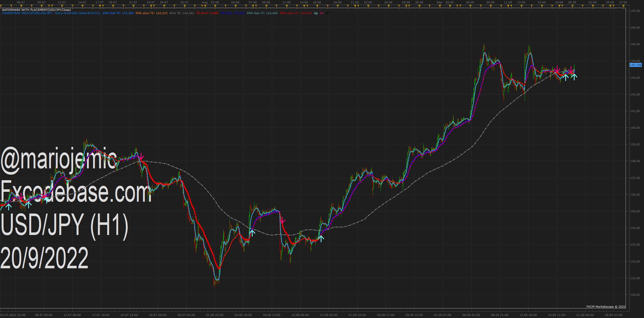Viewport: 644px width, 318px height.
Task: Click the 06.09 02:00 time axis label
Action: [471, 315]
